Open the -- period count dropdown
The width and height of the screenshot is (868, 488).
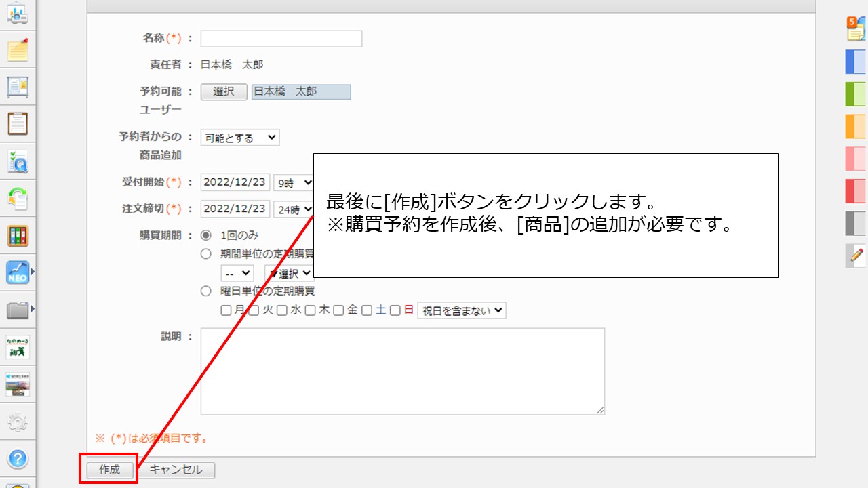point(237,273)
